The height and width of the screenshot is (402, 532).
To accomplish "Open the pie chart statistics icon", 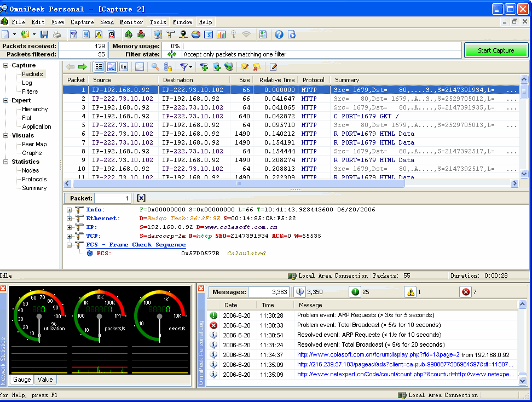I will 195,35.
